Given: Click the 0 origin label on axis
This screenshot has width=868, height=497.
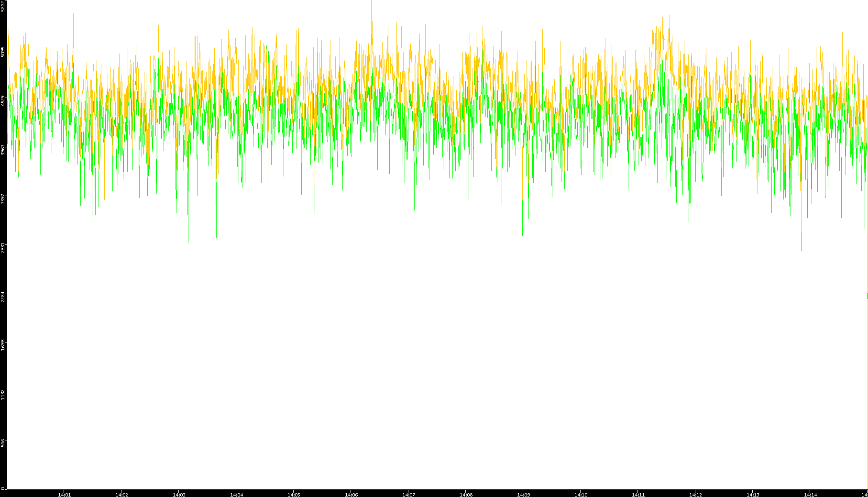Looking at the screenshot, I should 2,488.
